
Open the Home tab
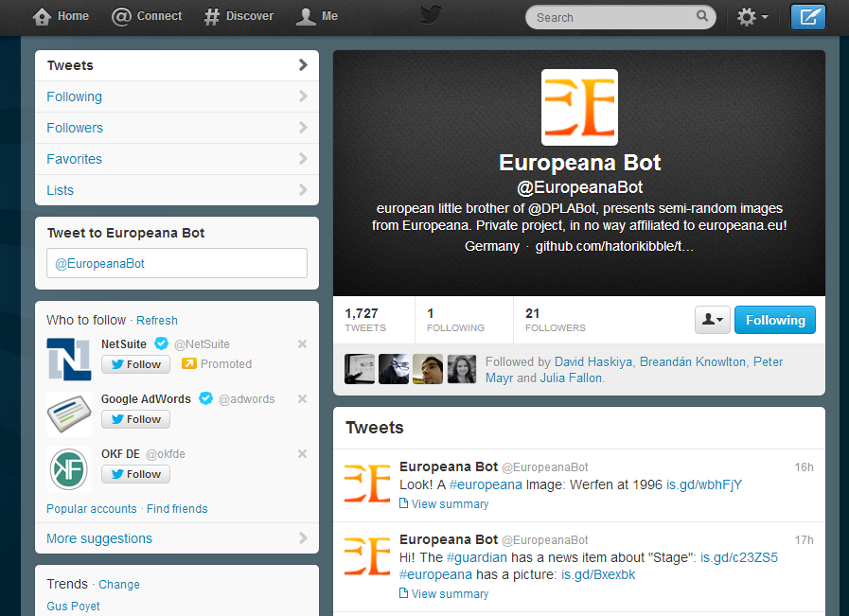tap(62, 16)
